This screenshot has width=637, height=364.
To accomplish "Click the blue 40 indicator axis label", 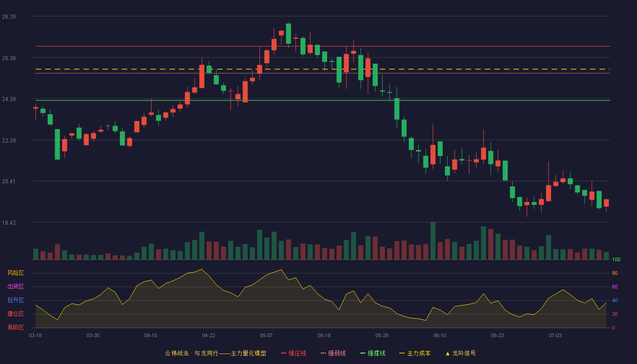I will pos(615,301).
